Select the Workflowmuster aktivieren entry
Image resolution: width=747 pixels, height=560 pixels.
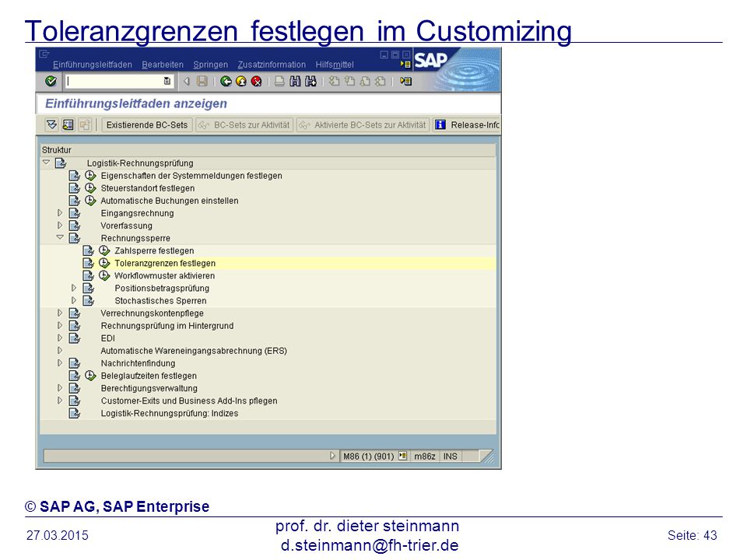point(164,275)
